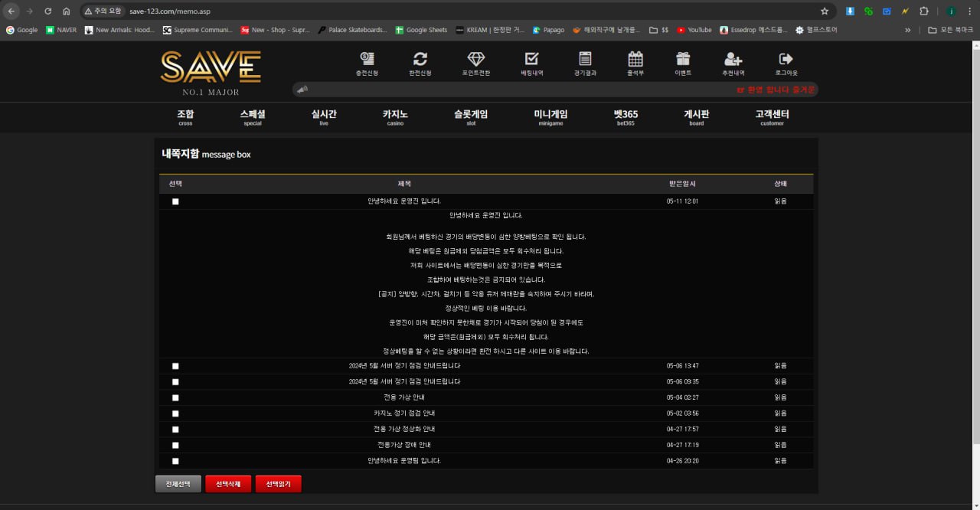Check the box for the 05-04 02:27 message
Viewport: 980px width, 510px height.
pos(175,397)
